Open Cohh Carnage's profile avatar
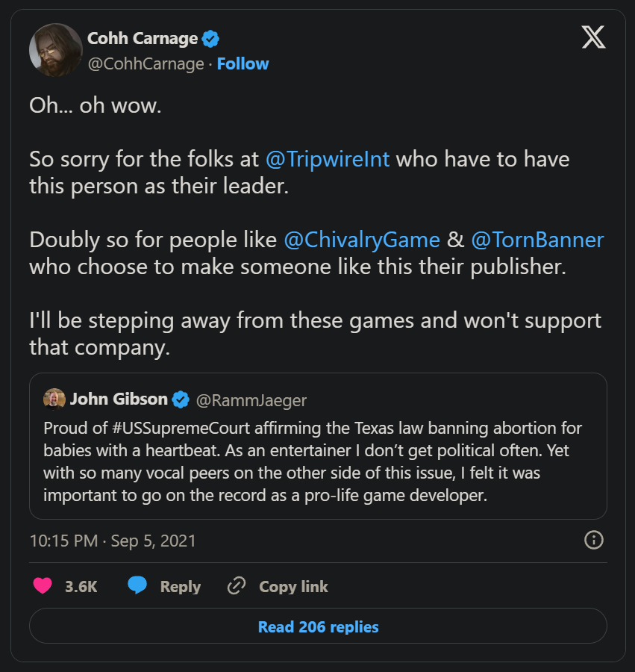The image size is (635, 672). click(56, 50)
